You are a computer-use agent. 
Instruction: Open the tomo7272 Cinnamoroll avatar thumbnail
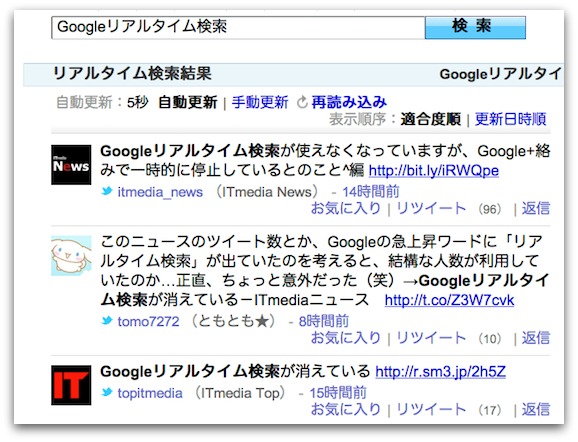pyautogui.click(x=71, y=256)
